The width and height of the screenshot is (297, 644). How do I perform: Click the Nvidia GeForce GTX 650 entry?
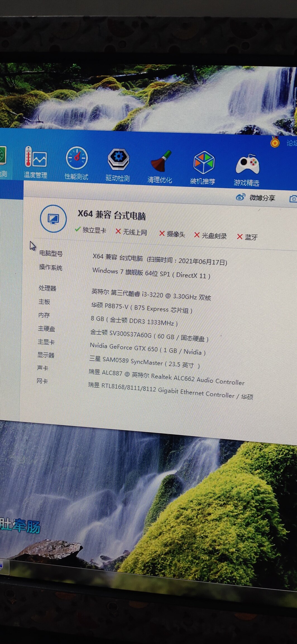[147, 349]
